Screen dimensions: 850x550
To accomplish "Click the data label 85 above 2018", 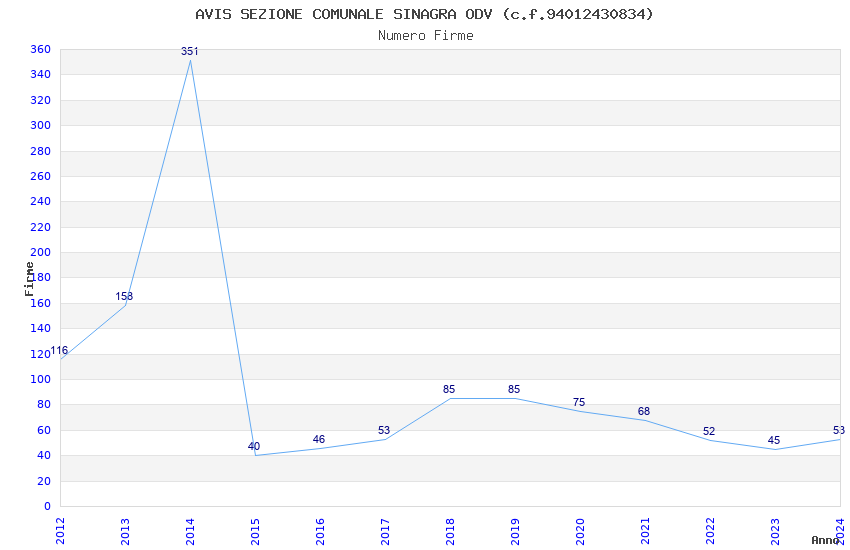I will 449,390.
